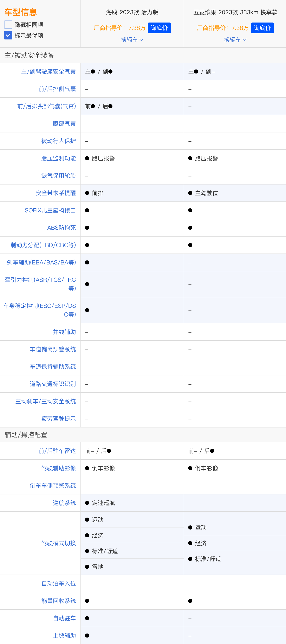Select 海鸥's 前排 seatbelt reminder cell

pyautogui.click(x=132, y=193)
